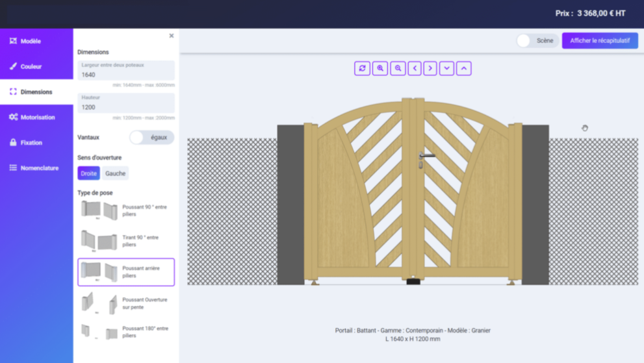Select Droite opening direction
The width and height of the screenshot is (644, 363).
coord(89,173)
